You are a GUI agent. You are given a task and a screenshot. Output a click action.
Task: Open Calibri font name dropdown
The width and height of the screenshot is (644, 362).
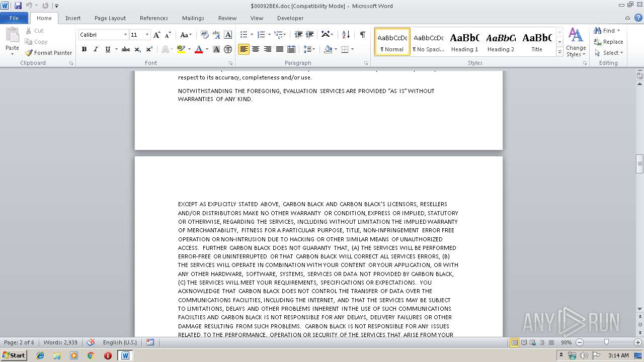pyautogui.click(x=125, y=35)
